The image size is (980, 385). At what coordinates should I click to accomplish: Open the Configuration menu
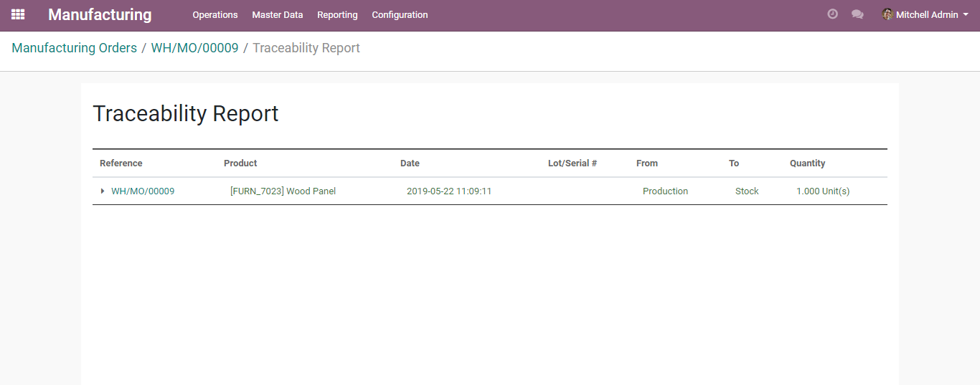click(400, 14)
